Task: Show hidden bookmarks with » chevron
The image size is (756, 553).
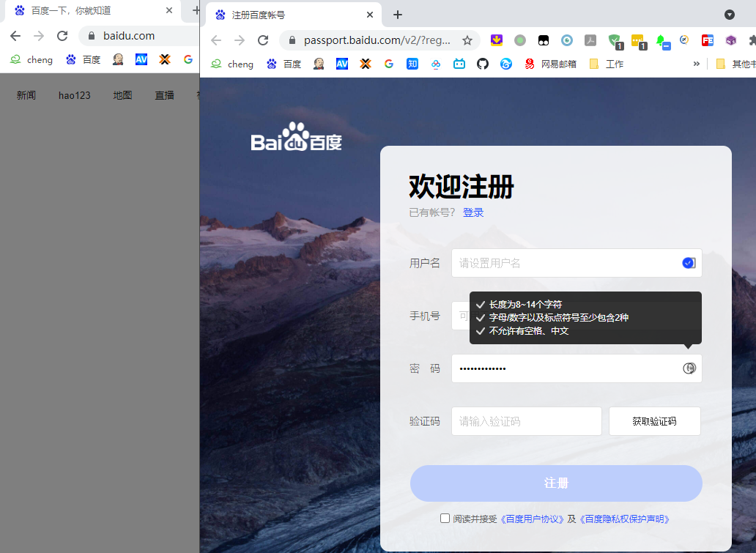Action: click(696, 64)
